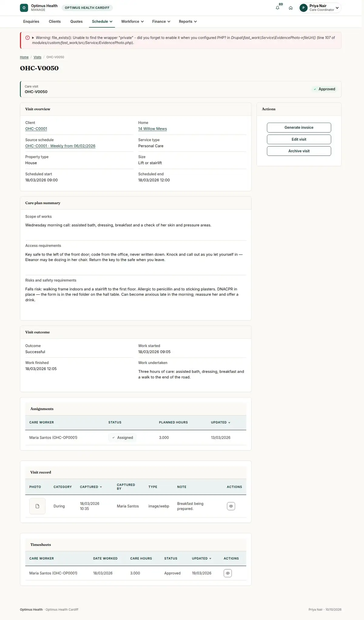Expand the user profile chevron

pos(337,8)
